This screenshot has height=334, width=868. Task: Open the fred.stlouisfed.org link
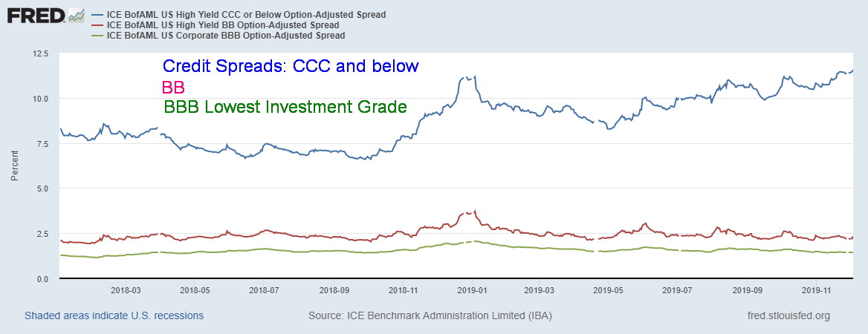pos(788,315)
